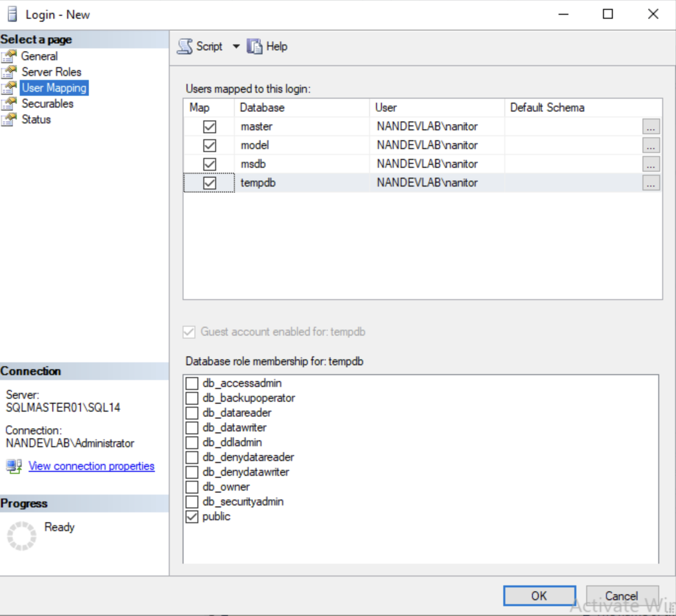Image resolution: width=676 pixels, height=616 pixels.
Task: Open View connection properties link
Action: (91, 466)
